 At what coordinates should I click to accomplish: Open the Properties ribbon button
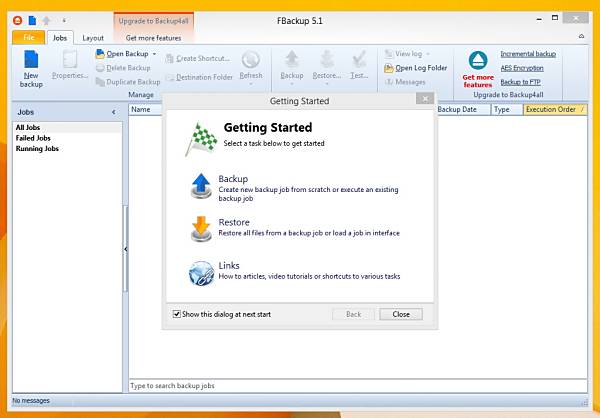(70, 65)
